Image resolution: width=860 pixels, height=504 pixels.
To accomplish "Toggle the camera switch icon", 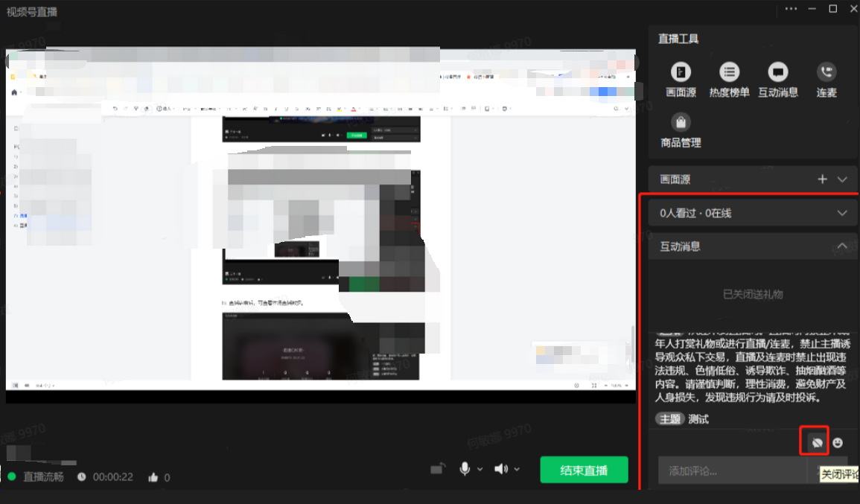I will [x=438, y=469].
